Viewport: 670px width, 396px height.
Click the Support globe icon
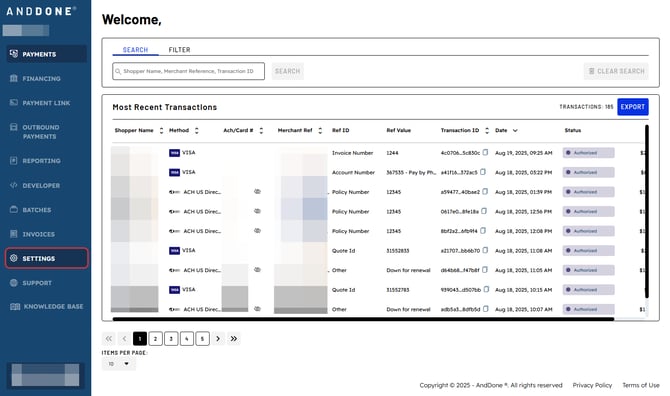tap(14, 283)
